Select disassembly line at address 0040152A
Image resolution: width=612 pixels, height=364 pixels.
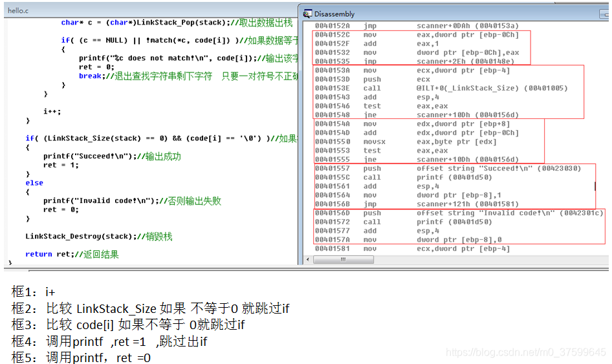pos(417,26)
